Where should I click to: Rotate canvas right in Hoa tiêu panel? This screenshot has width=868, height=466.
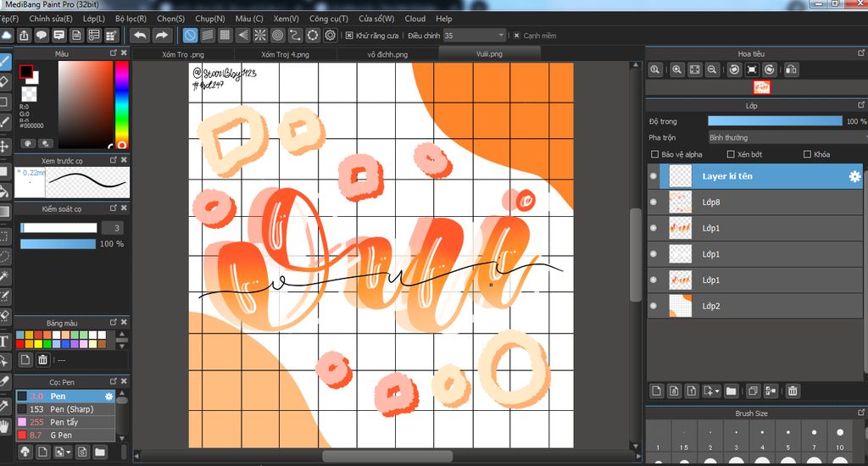point(770,69)
